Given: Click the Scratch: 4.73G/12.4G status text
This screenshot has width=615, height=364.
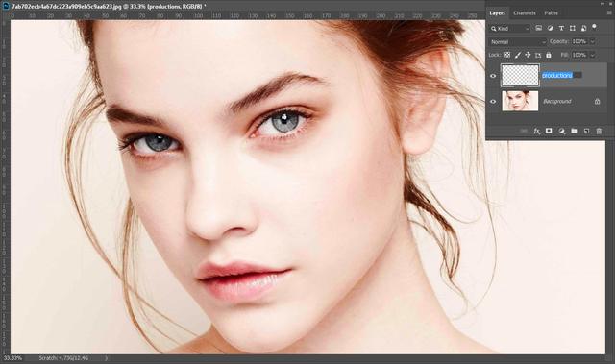Looking at the screenshot, I should (x=63, y=357).
